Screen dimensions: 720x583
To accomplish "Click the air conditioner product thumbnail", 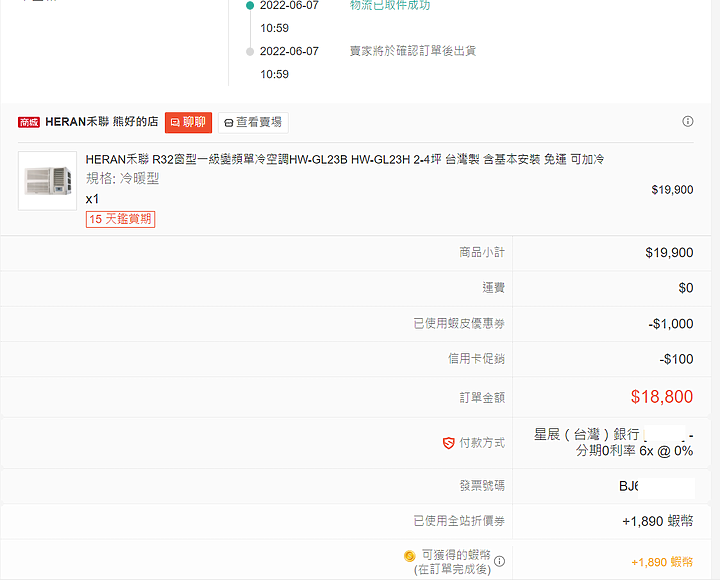I will pos(47,181).
